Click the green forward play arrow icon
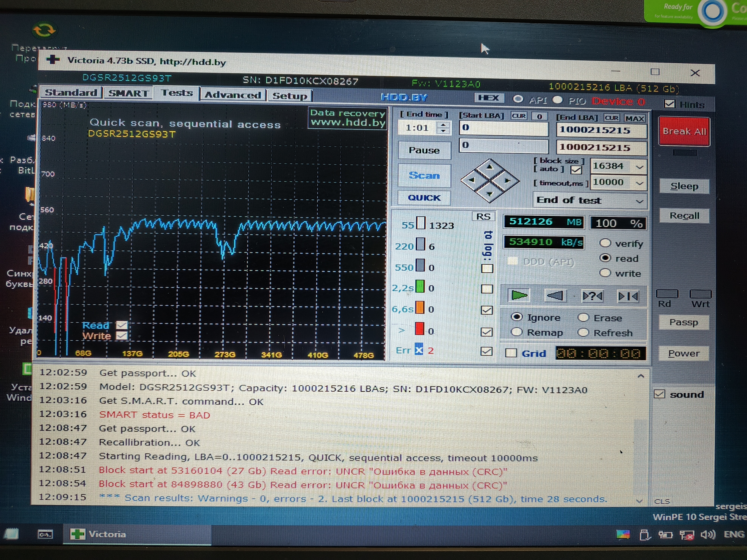This screenshot has width=747, height=560. pos(519,296)
